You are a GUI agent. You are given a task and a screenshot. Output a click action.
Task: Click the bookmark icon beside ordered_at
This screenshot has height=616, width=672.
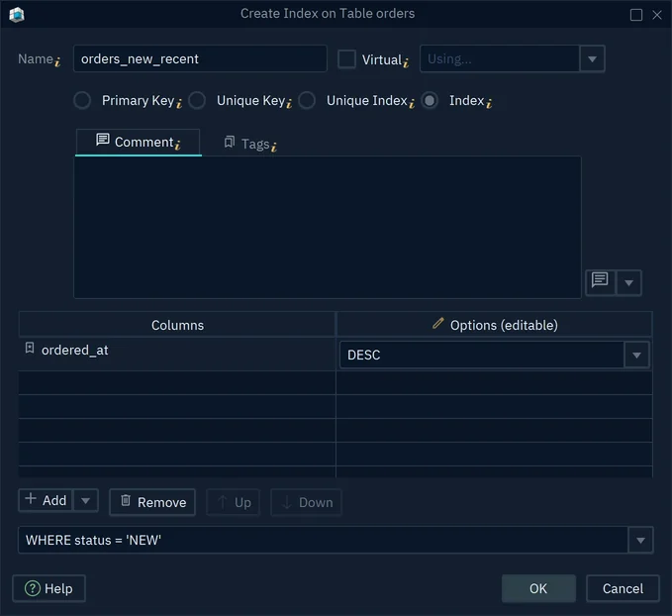[30, 348]
